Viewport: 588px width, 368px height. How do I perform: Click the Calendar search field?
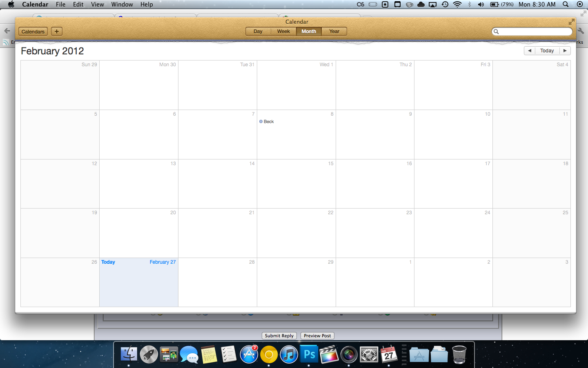pos(532,31)
